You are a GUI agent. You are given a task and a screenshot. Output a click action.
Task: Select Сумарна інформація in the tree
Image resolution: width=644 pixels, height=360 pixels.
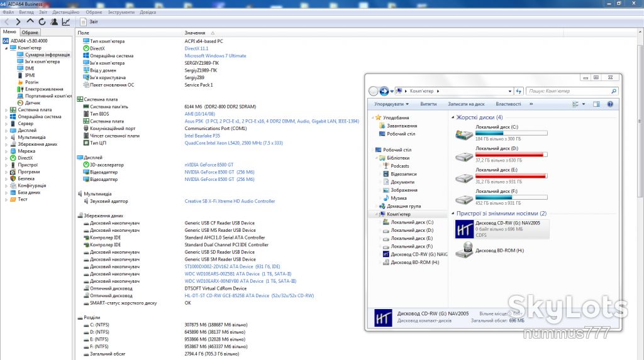coord(47,55)
